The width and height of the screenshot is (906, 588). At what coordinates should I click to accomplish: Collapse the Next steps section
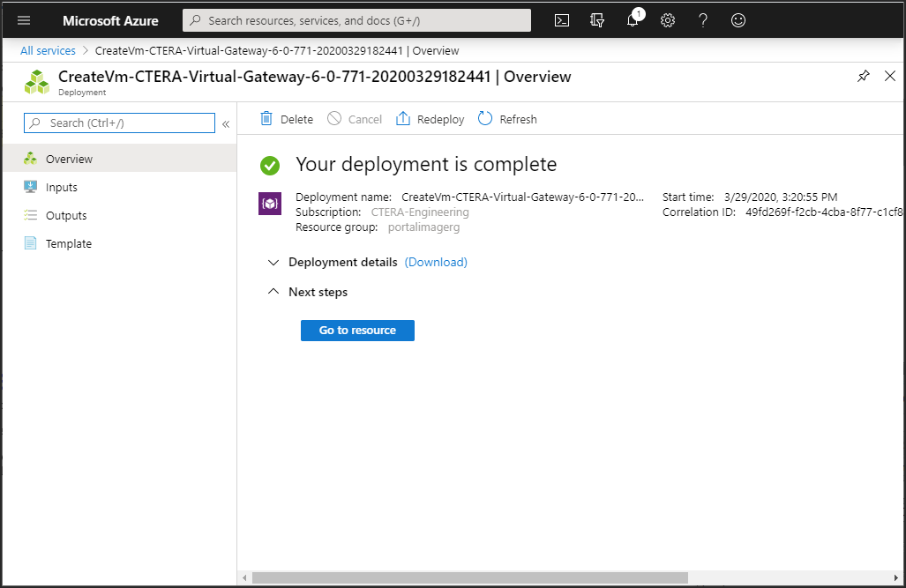273,292
